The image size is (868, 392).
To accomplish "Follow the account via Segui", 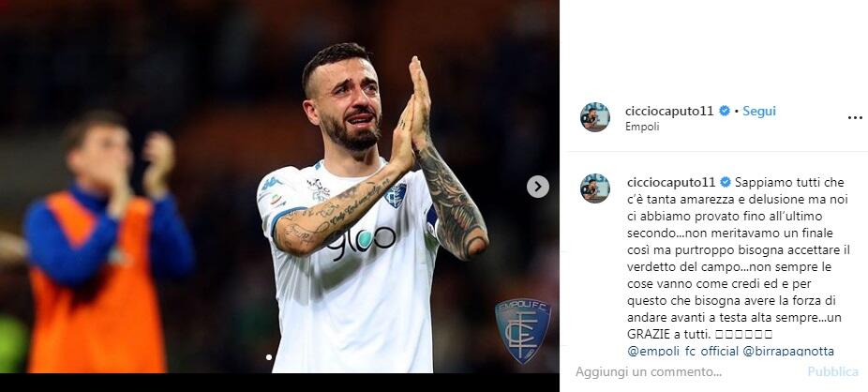I will [759, 111].
